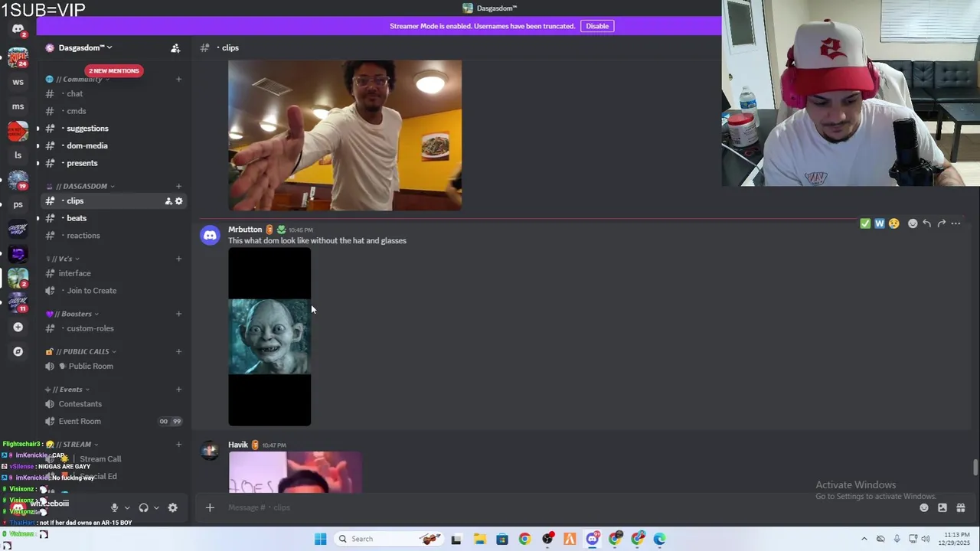Screen dimensions: 980x551
Task: Click plus to create channel in Events category
Action: point(178,390)
